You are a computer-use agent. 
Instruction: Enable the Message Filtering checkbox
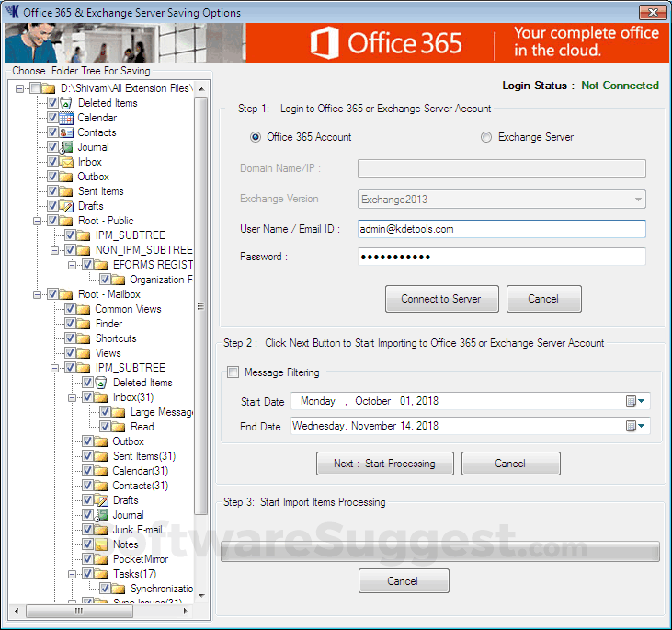click(233, 372)
